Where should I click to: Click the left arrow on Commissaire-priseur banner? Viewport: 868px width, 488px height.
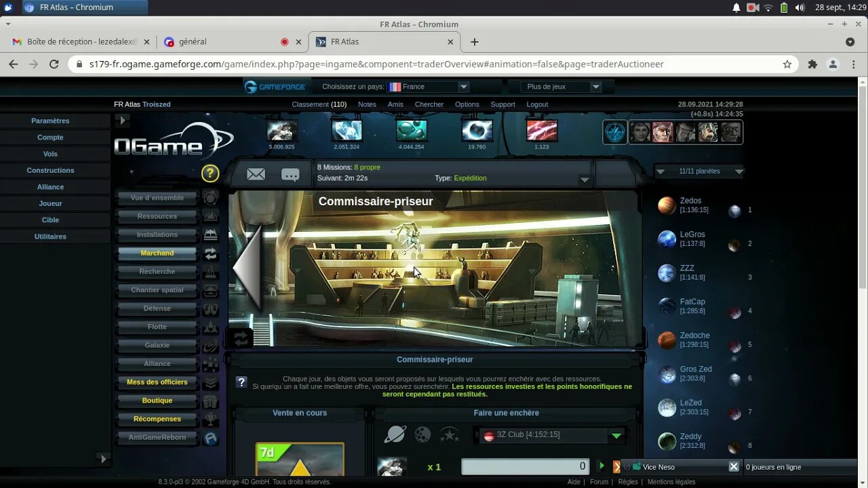point(247,268)
